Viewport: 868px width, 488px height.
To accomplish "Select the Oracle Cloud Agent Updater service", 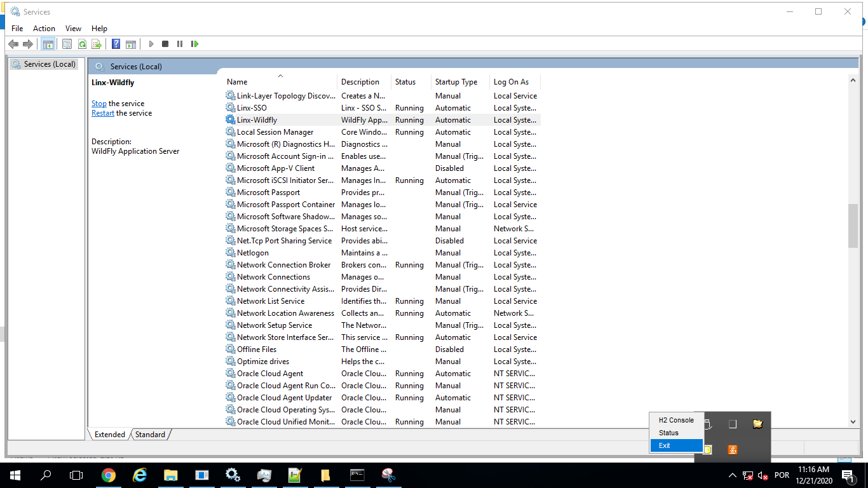I will 381,398.
